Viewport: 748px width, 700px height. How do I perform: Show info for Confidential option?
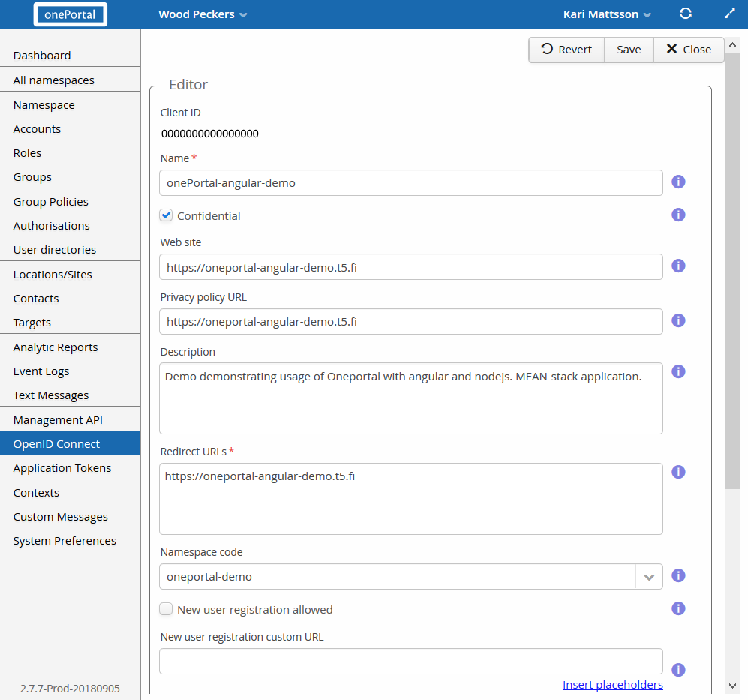click(678, 215)
